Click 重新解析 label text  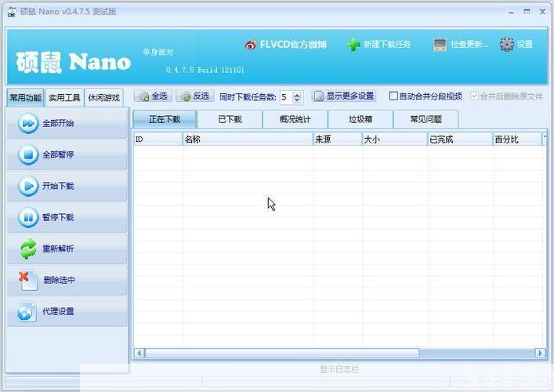click(58, 249)
